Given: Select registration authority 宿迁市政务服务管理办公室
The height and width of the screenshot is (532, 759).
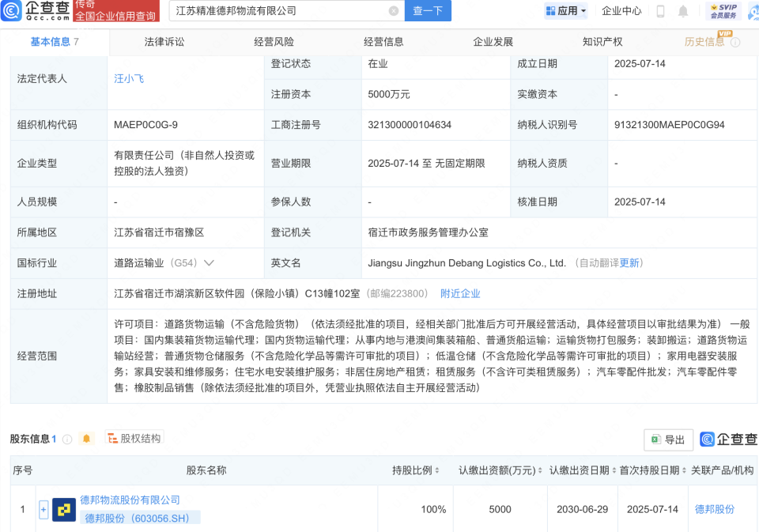Looking at the screenshot, I should (428, 232).
